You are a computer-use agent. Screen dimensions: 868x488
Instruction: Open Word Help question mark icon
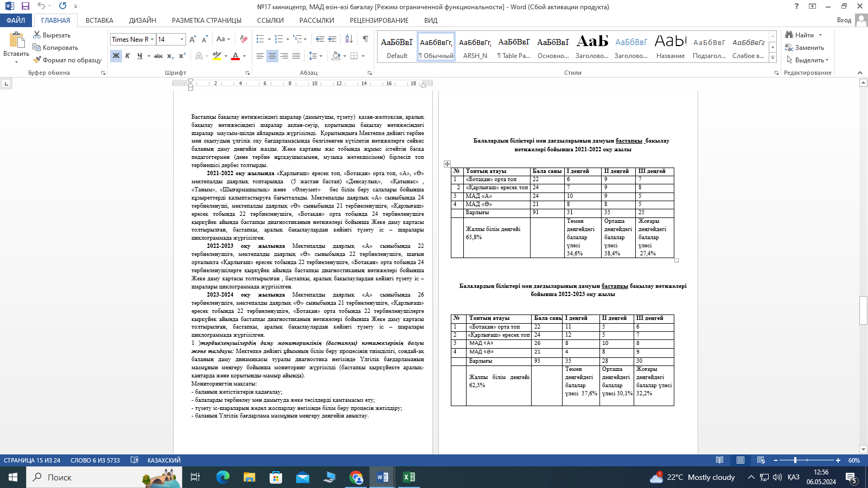click(796, 6)
